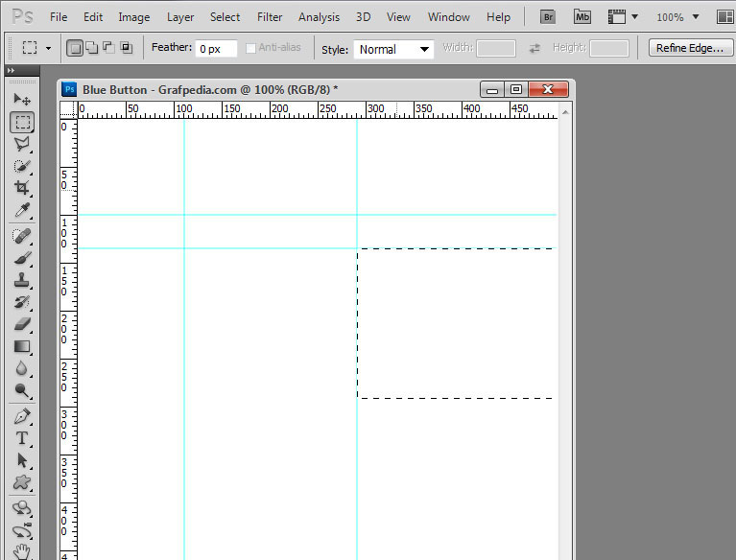Screen dimensions: 736x560
Task: Select the Clone Stamp tool
Action: point(22,280)
